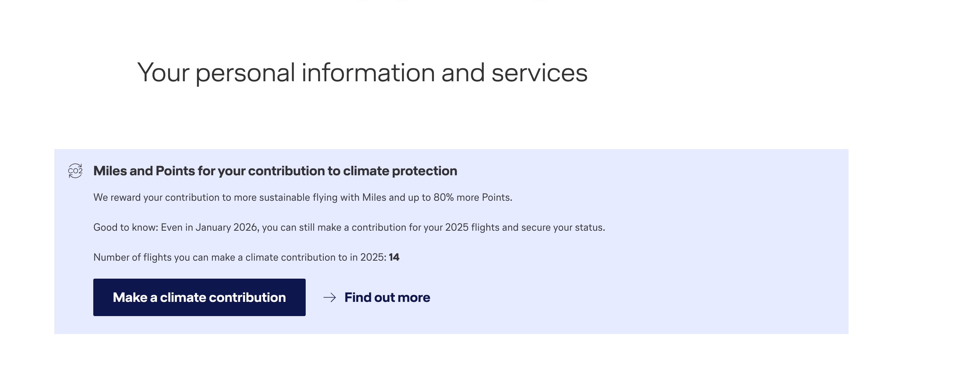This screenshot has height=382, width=980.
Task: Click the 'Good to know' paragraph
Action: [x=349, y=228]
